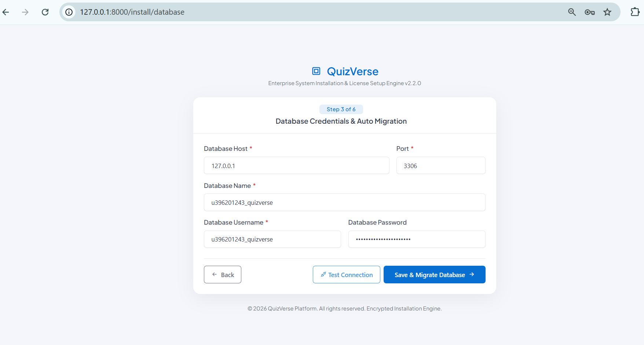Click the browser forward arrow icon
Image resolution: width=644 pixels, height=345 pixels.
click(25, 12)
